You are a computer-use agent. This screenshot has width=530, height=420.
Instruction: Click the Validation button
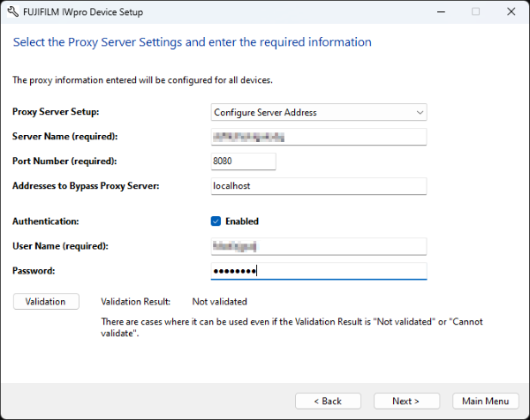(46, 301)
